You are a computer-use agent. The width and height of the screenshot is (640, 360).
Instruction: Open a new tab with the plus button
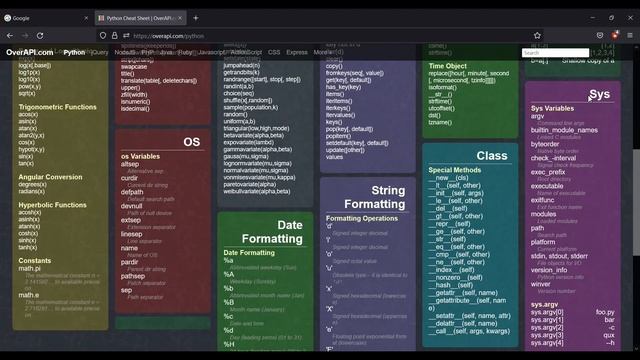[x=196, y=18]
